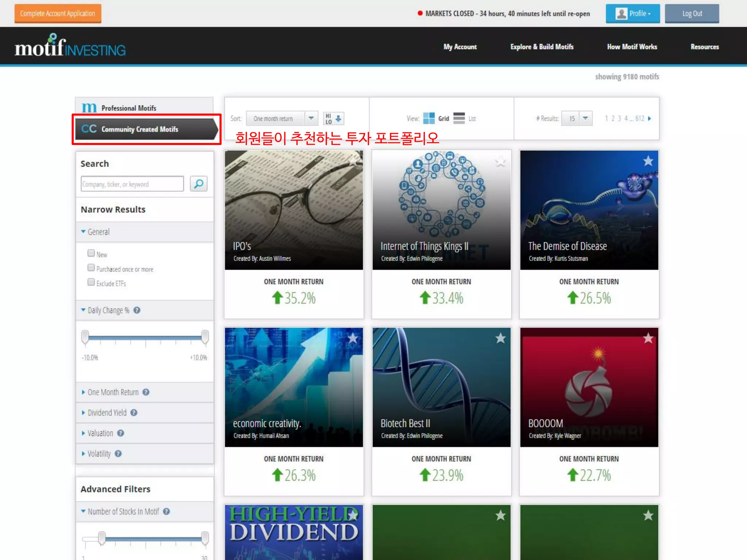747x560 pixels.
Task: Expand the Dividend Yield filter section
Action: tap(107, 413)
